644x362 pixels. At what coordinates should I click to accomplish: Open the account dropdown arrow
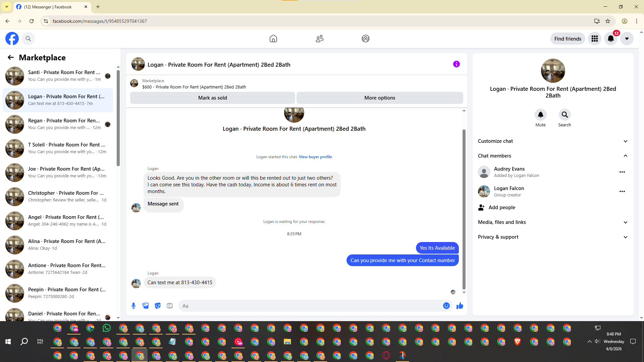tap(627, 39)
